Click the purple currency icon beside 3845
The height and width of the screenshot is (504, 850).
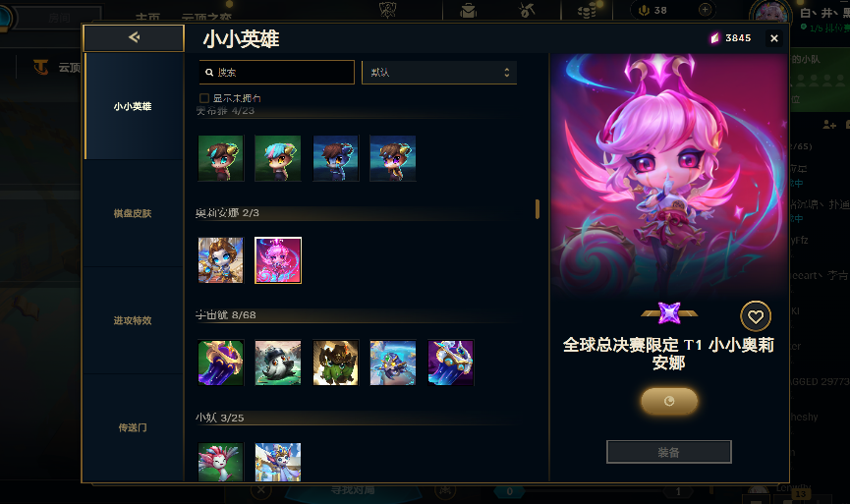[x=715, y=38]
